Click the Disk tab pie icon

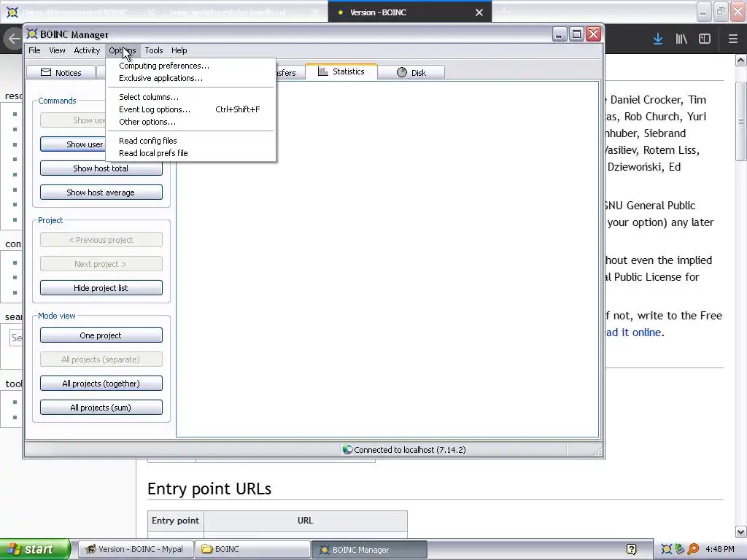402,72
